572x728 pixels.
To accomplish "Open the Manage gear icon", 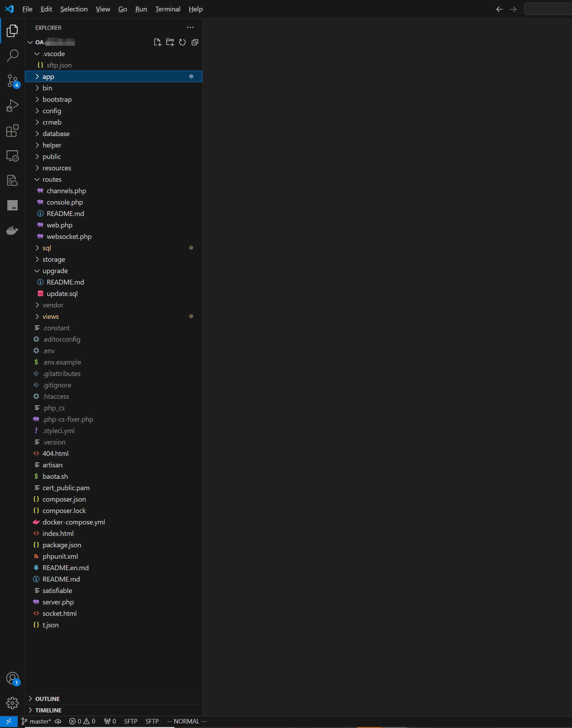I will (x=12, y=703).
